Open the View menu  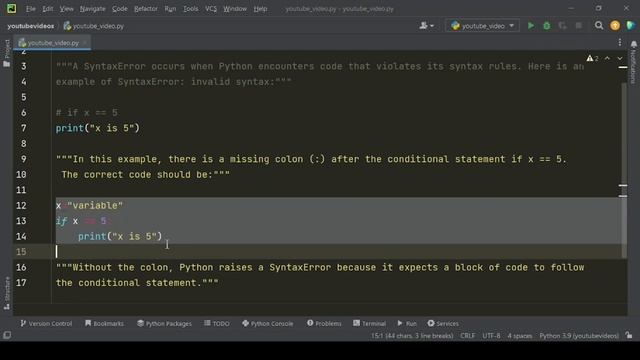(x=67, y=9)
